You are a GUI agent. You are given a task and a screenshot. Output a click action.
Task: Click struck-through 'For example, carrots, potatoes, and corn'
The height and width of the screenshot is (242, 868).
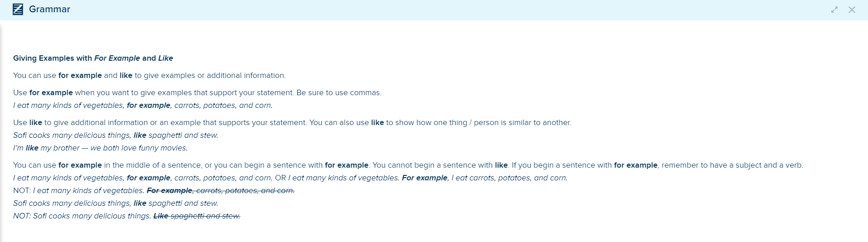click(221, 190)
